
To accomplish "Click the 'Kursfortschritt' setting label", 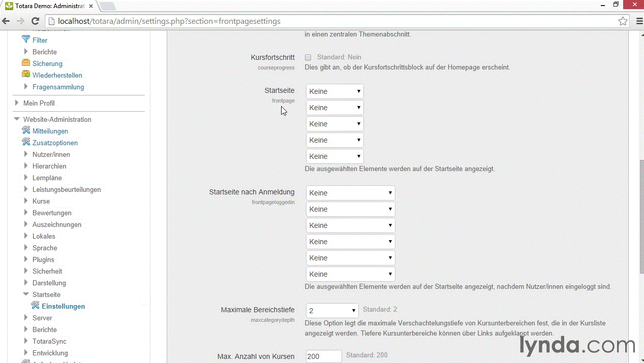I will [x=273, y=57].
